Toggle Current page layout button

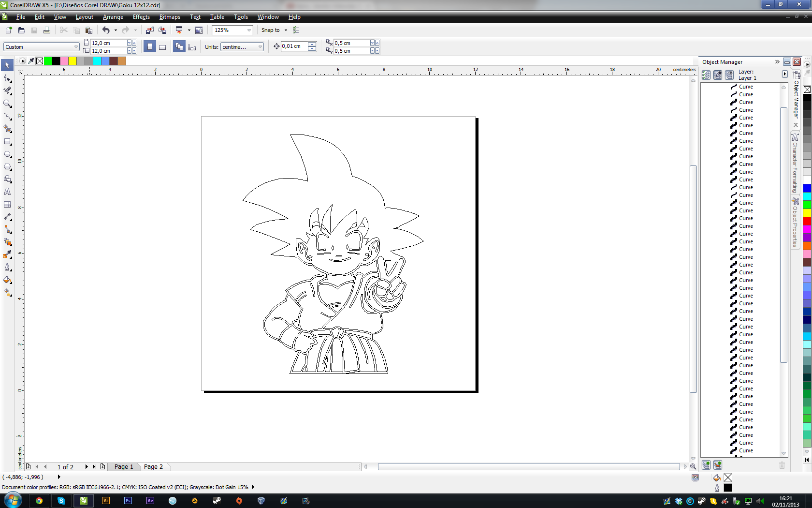click(192, 47)
